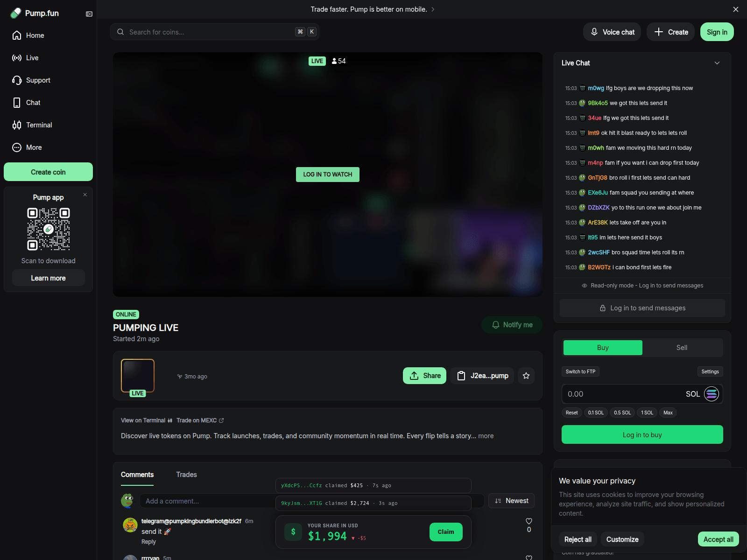747x560 pixels.
Task: Change sort order from Newest
Action: (511, 501)
